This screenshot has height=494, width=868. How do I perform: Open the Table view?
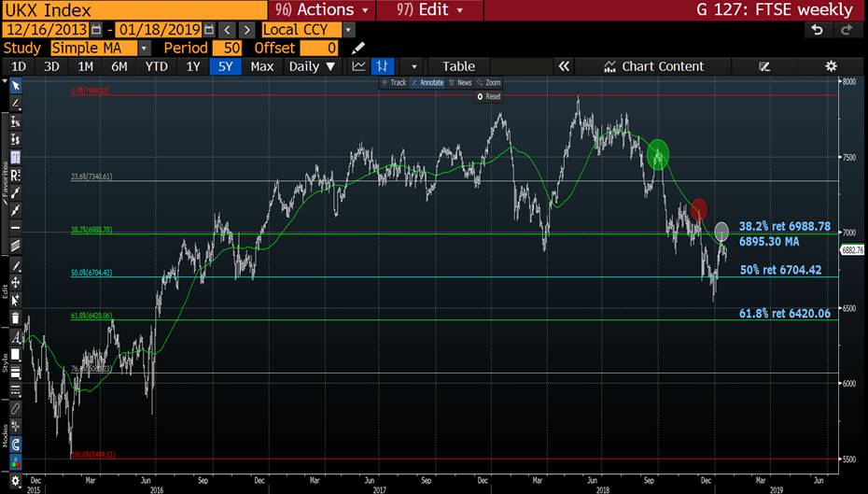click(458, 66)
